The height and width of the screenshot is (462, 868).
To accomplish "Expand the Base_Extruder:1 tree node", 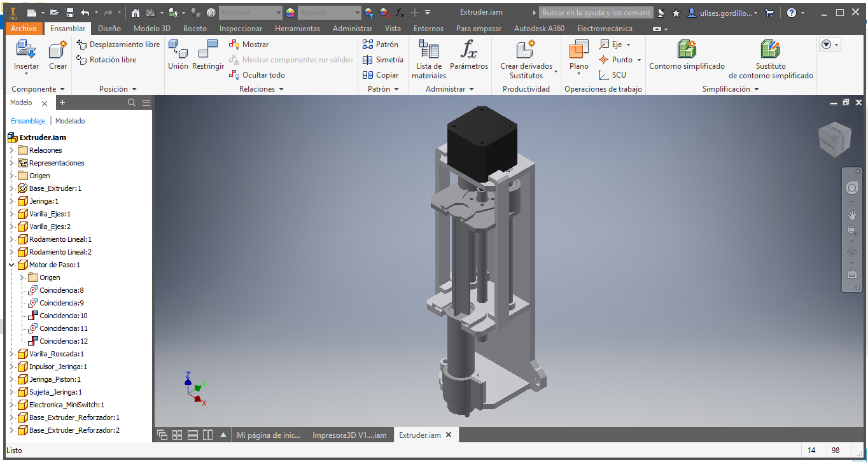I will [x=11, y=188].
